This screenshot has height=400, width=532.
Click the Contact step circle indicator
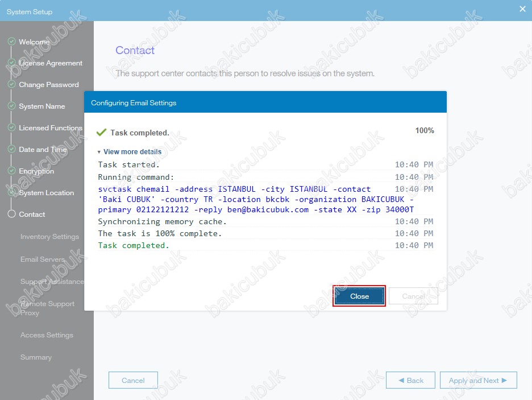pyautogui.click(x=11, y=214)
